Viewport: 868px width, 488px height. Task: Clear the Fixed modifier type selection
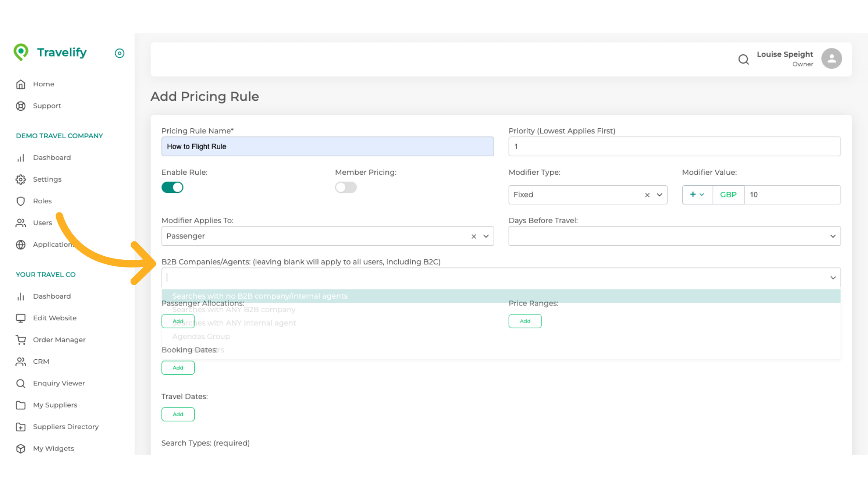pos(647,195)
